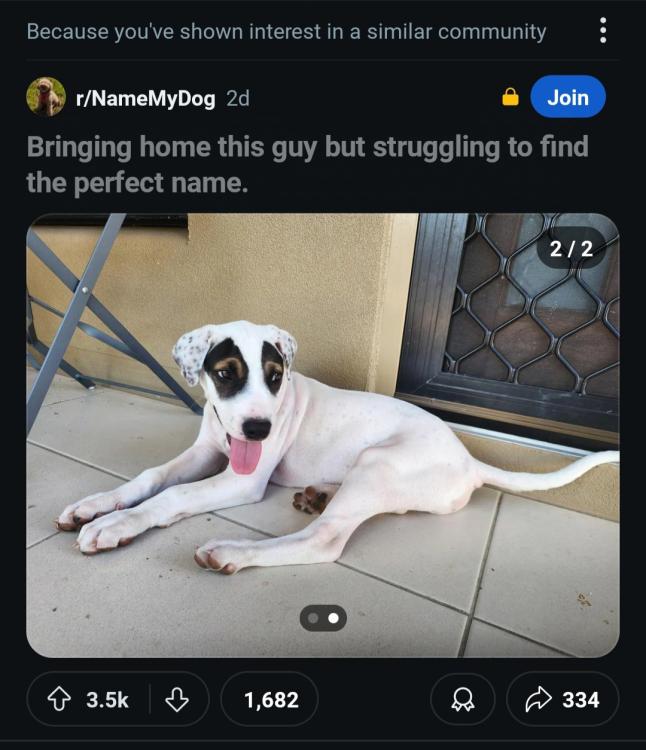Upvote the dog naming post
The width and height of the screenshot is (646, 750).
(x=59, y=700)
